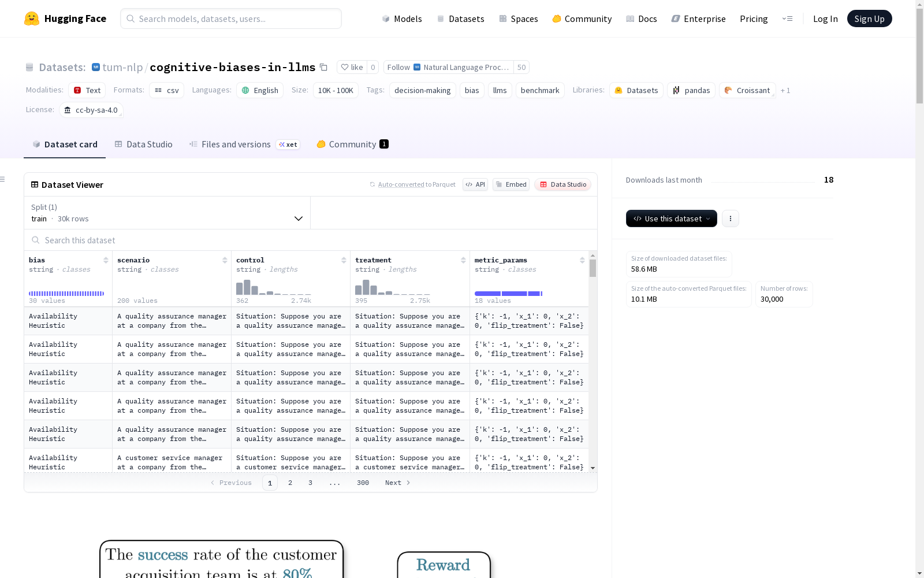Copy dataset name with the copy icon
924x578 pixels.
(x=323, y=67)
